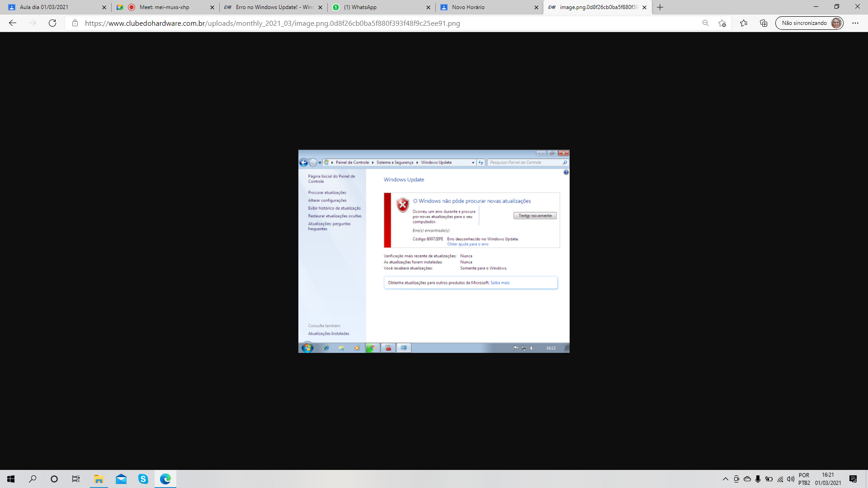Click the Windows Update error screenshot image
This screenshot has width=868, height=488.
(434, 251)
